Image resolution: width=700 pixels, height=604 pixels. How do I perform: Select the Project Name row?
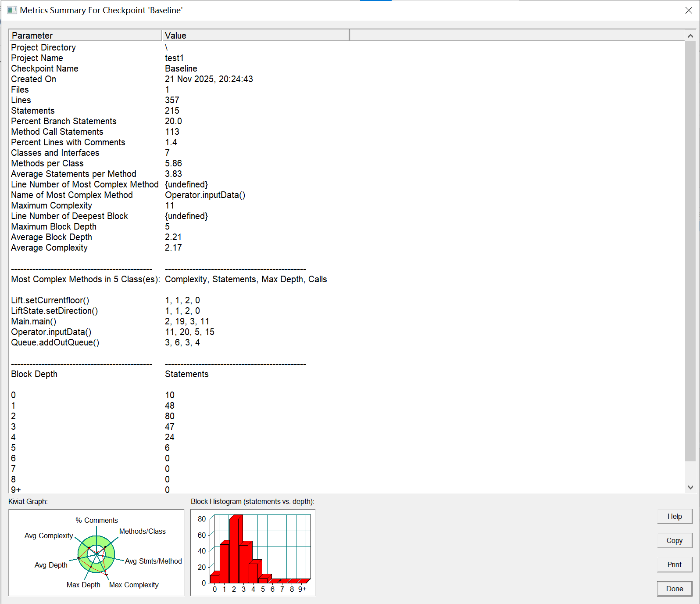click(346, 58)
